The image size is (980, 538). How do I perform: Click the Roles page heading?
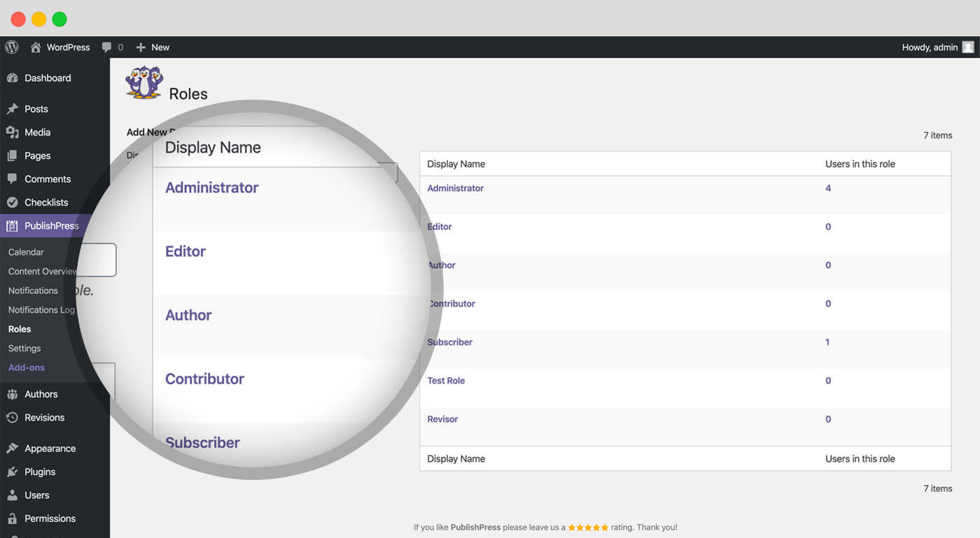[x=188, y=94]
